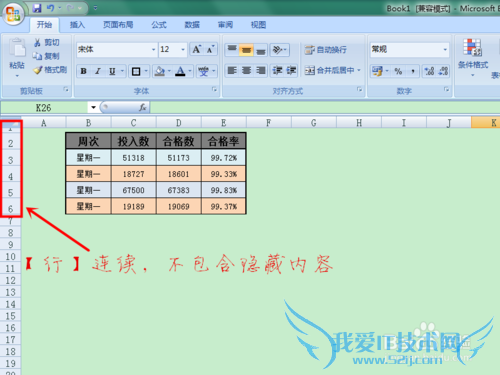
Task: Apply comma thousands separator style
Action: pyautogui.click(x=413, y=71)
